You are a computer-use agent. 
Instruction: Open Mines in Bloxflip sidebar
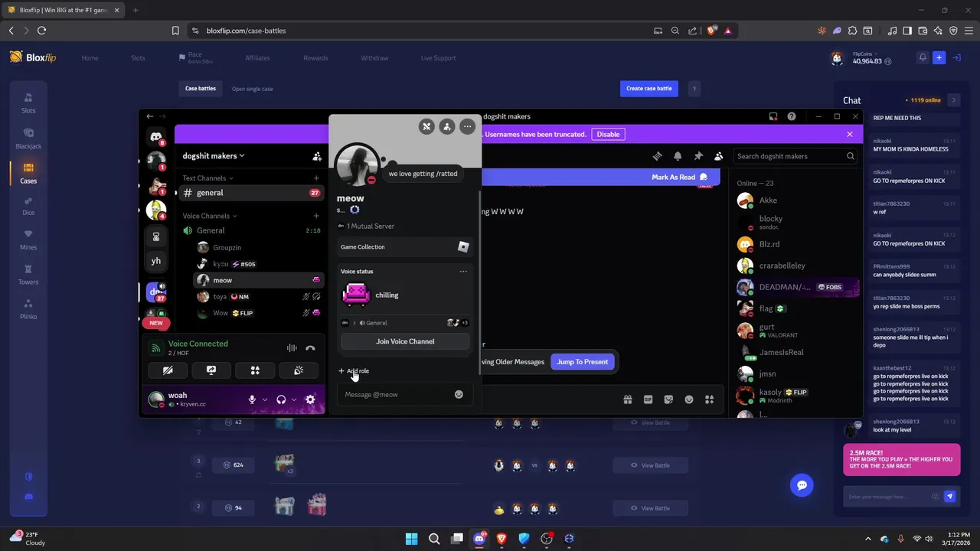(x=28, y=240)
